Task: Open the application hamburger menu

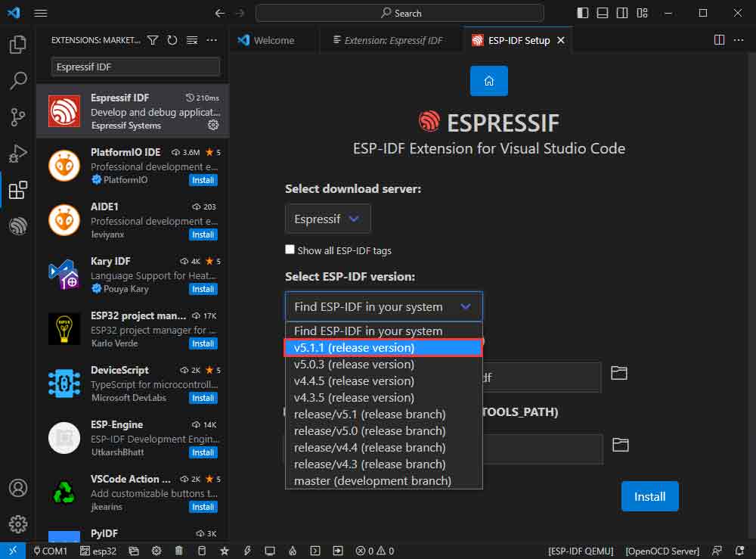Action: tap(41, 13)
